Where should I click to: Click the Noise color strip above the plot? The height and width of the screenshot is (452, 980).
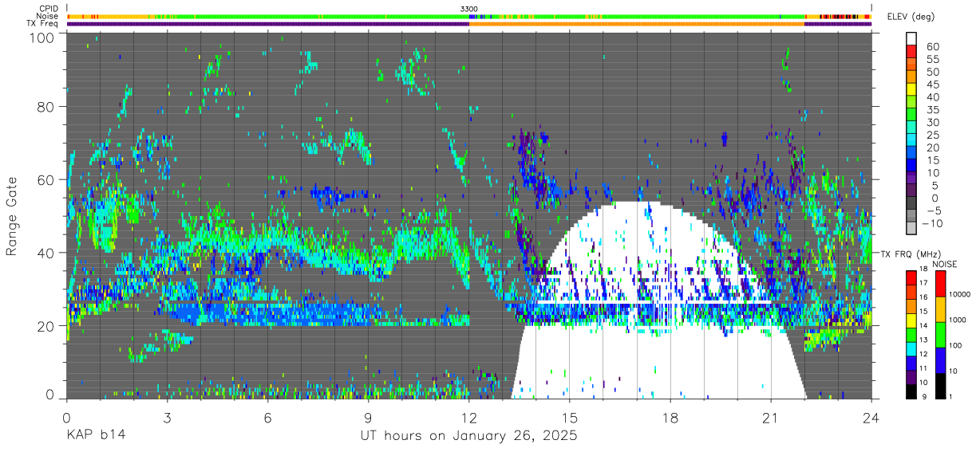click(468, 16)
